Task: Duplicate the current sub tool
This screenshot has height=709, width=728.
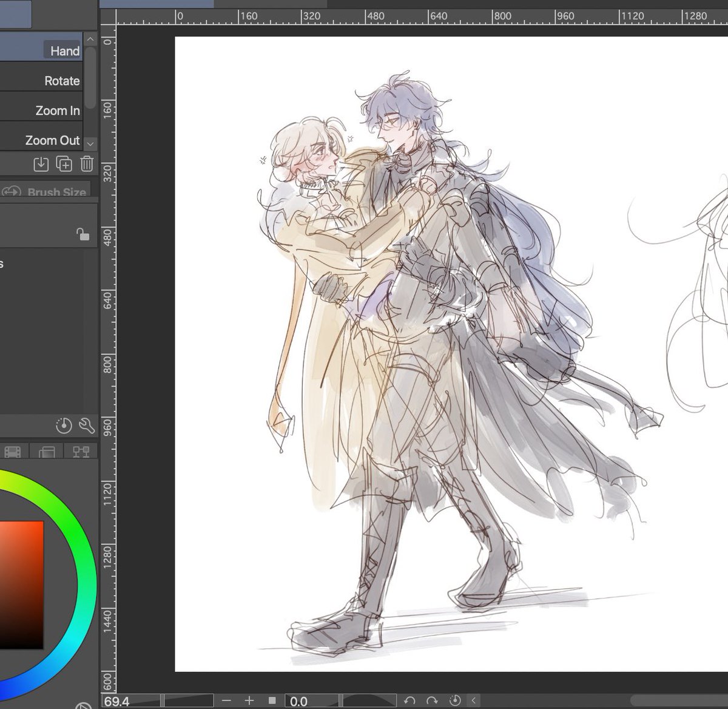Action: coord(64,164)
